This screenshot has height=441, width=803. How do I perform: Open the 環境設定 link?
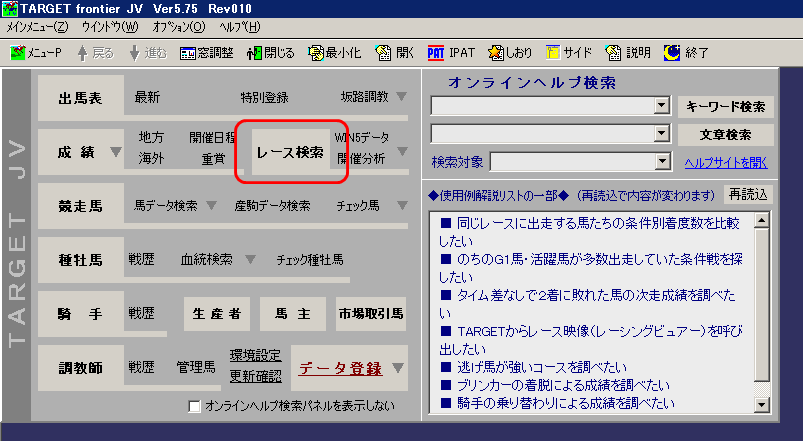[x=256, y=355]
